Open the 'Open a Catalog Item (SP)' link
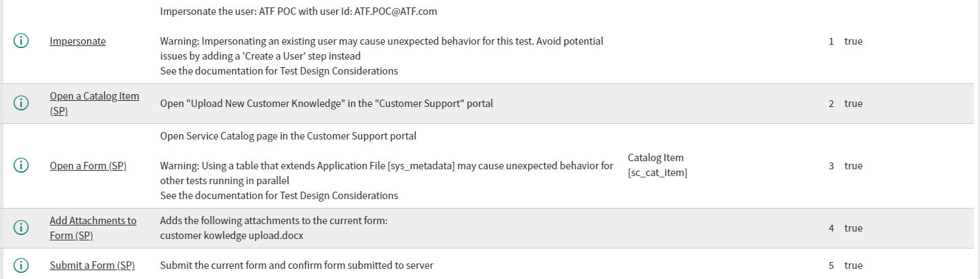The width and height of the screenshot is (980, 279). pos(94,103)
